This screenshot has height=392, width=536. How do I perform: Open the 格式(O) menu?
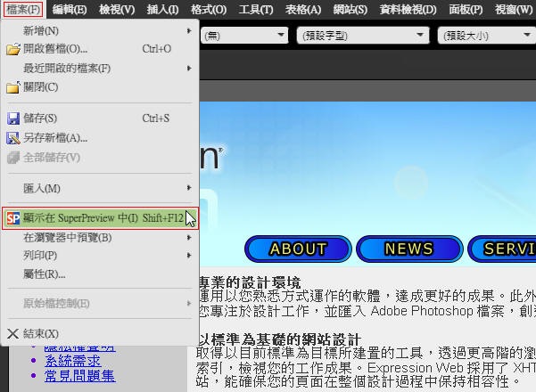pyautogui.click(x=209, y=9)
